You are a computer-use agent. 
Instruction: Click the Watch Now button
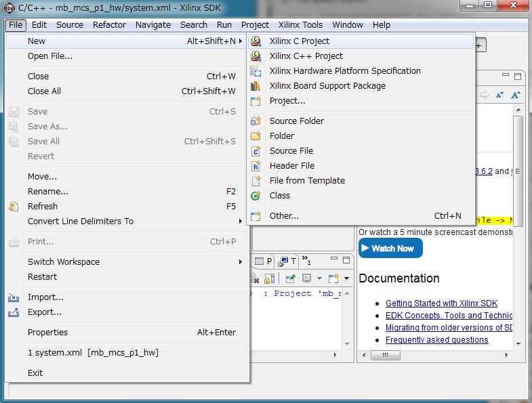click(390, 248)
